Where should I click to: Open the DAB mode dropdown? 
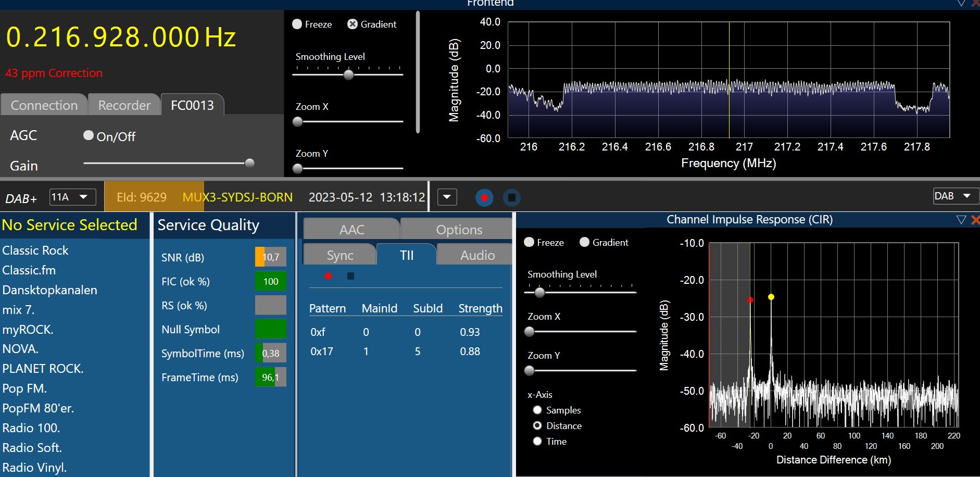coord(956,196)
